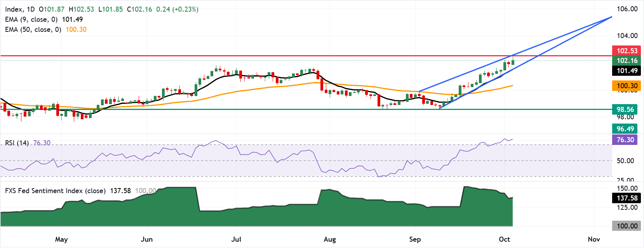Click the 150.00 sentiment axis label

click(627, 188)
